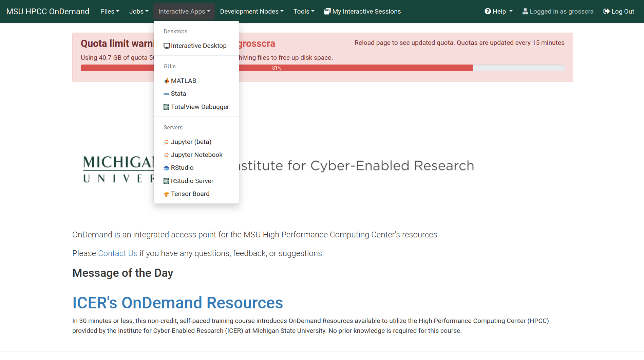Expand the Help dropdown caret
The image size is (644, 360).
[x=511, y=11]
